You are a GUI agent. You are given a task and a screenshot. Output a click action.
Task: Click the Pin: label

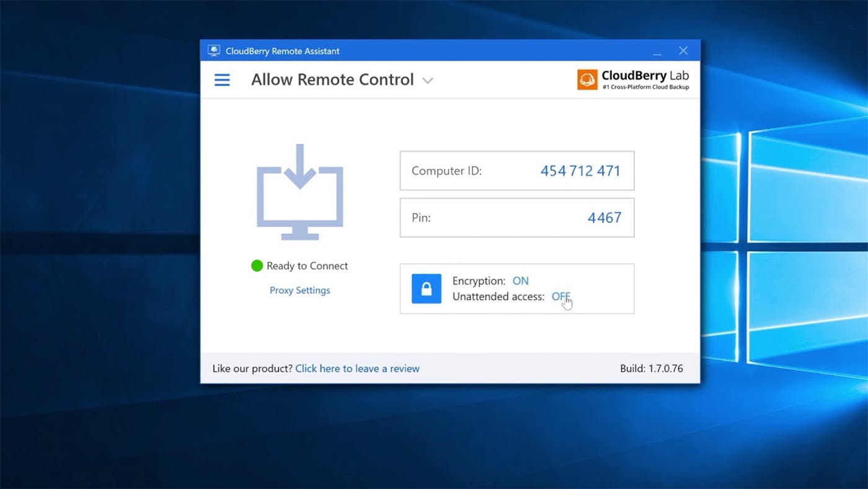(x=421, y=218)
